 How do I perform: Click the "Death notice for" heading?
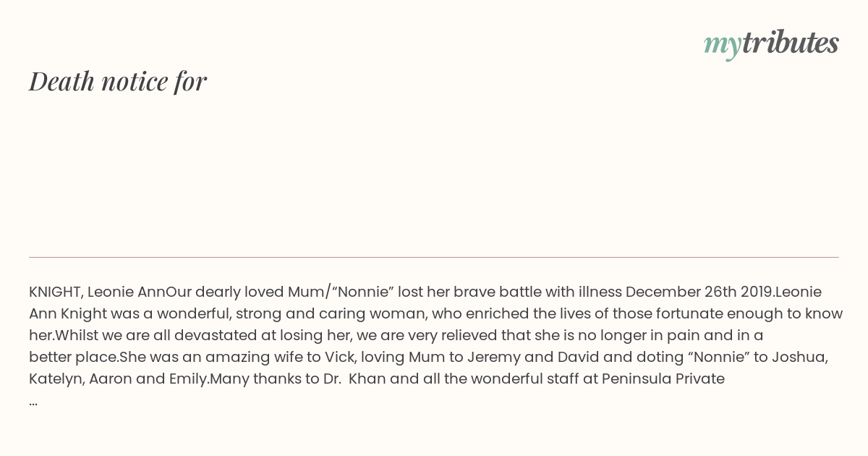[118, 81]
